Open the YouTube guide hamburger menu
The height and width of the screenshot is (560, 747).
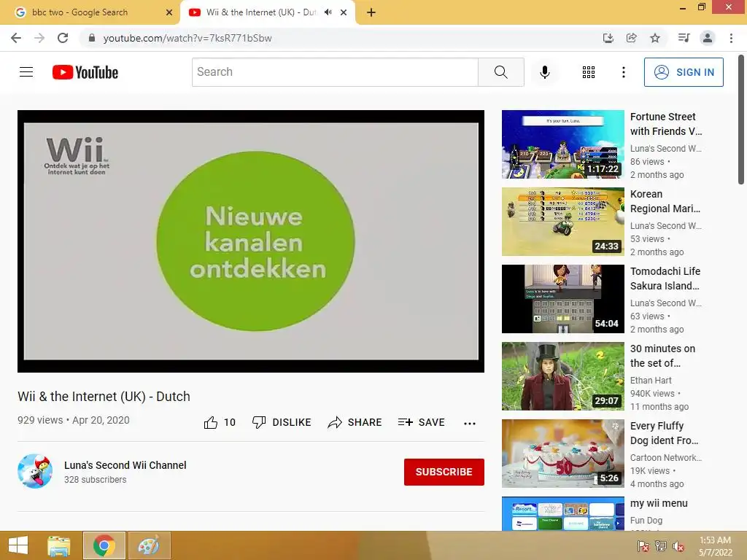click(x=26, y=72)
